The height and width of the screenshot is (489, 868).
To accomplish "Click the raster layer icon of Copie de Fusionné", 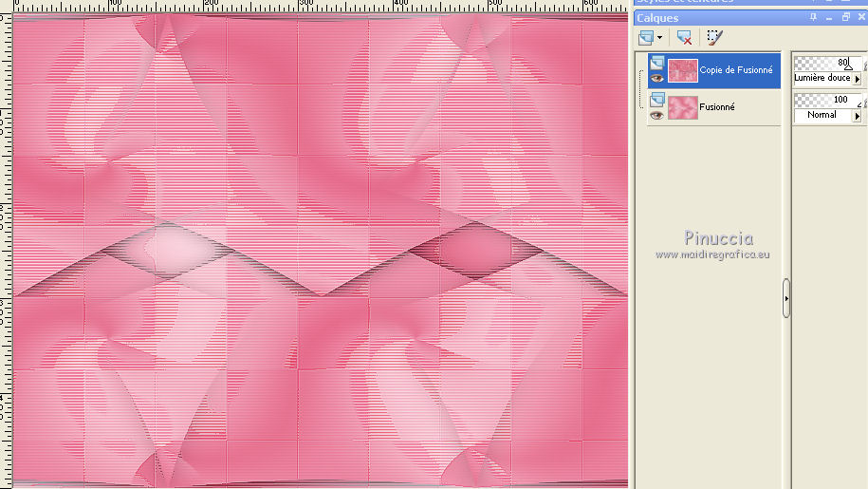I will point(657,63).
